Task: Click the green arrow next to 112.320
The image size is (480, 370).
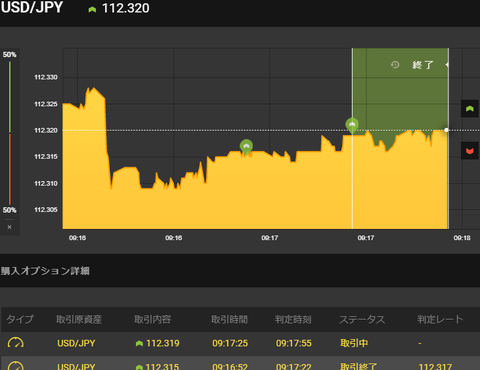Action: (92, 10)
